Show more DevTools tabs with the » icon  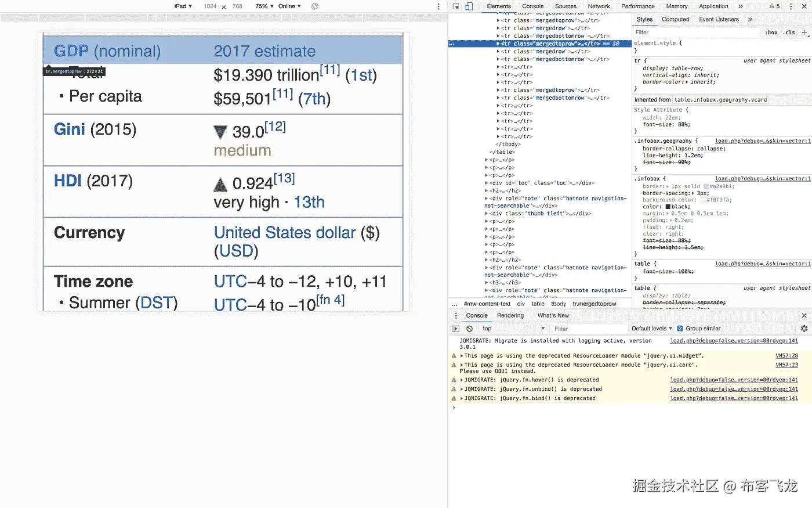741,6
